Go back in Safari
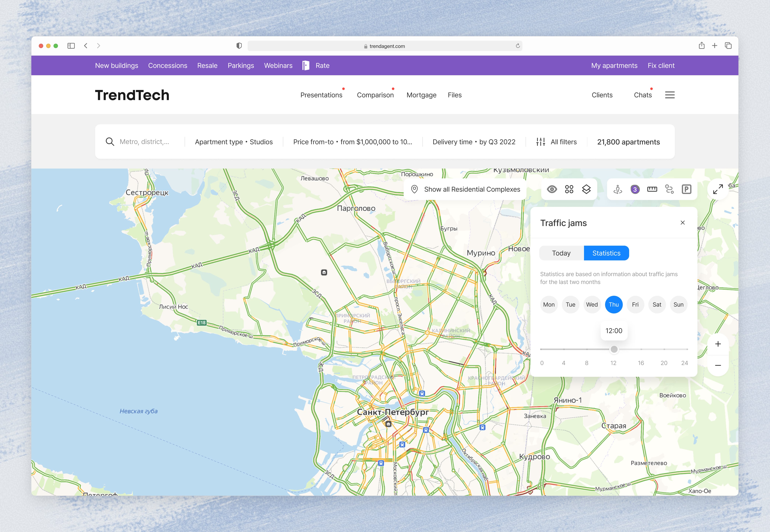Viewport: 770px width, 532px height. pyautogui.click(x=86, y=46)
